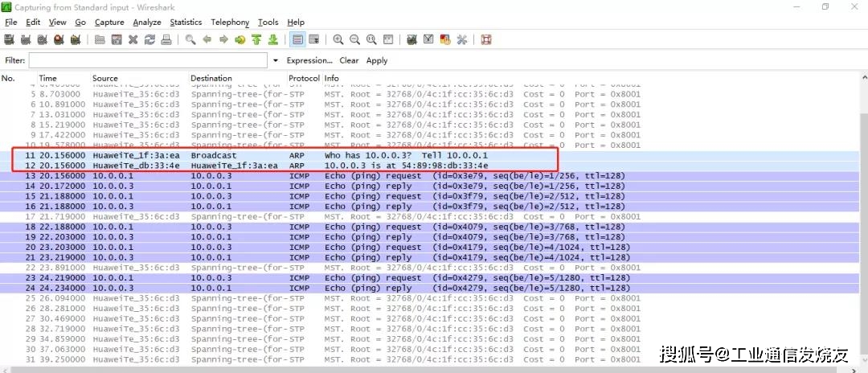Open capture options from the toolbar

point(26,40)
